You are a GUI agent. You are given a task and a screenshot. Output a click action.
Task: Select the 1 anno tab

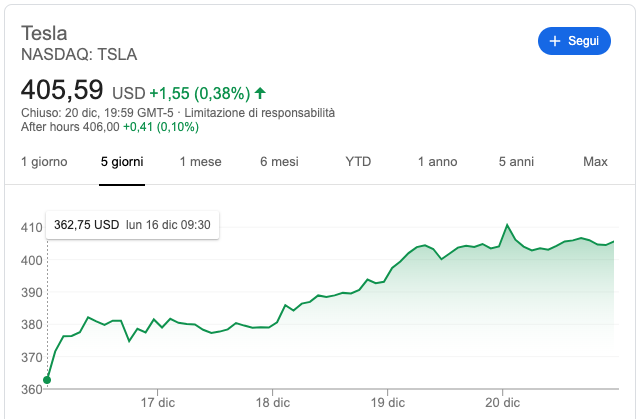click(437, 161)
